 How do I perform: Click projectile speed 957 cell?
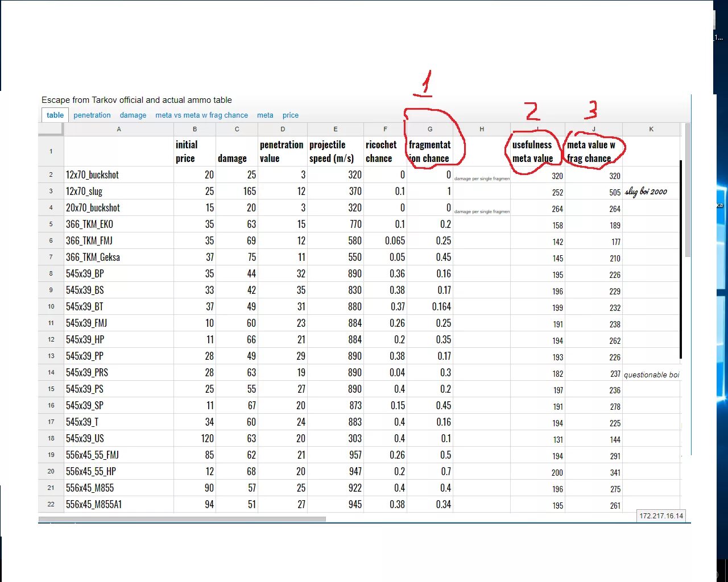(x=336, y=455)
